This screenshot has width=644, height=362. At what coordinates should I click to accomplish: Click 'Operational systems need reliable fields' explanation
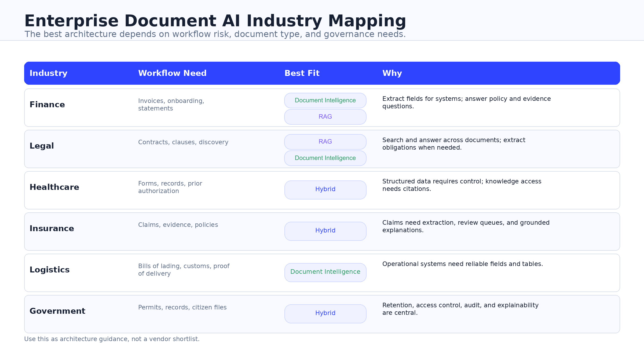[x=463, y=264]
